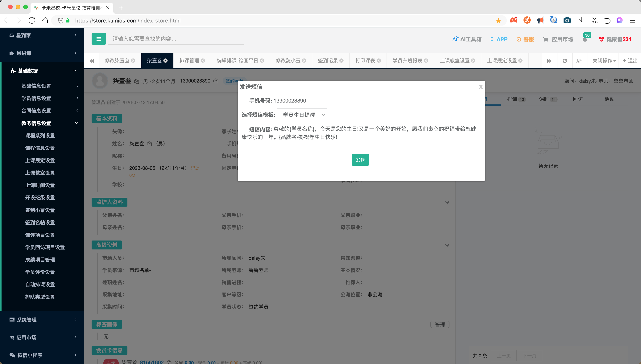Open 学员回访项目设置 in sidebar
The width and height of the screenshot is (641, 364).
tap(45, 247)
